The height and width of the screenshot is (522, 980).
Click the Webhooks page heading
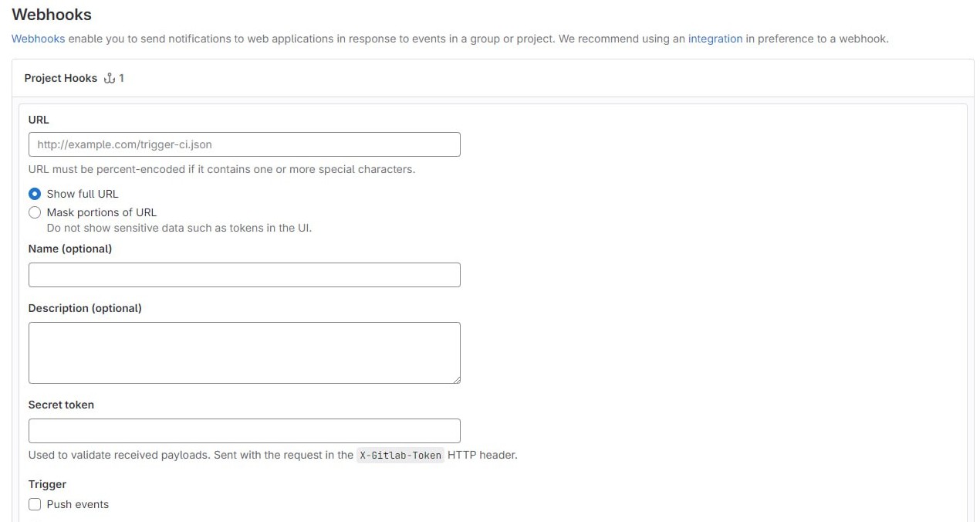click(x=52, y=15)
